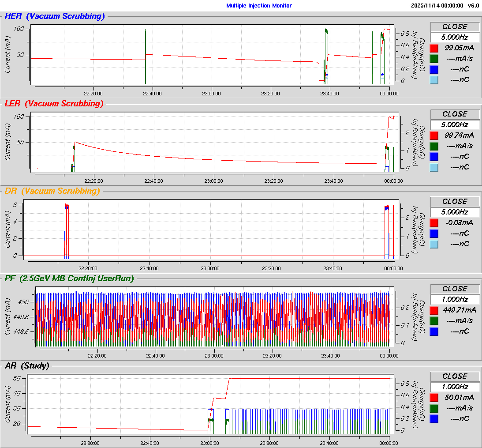Click the Multiple Injection Monitor title
This screenshot has width=482, height=448.
tap(259, 6)
